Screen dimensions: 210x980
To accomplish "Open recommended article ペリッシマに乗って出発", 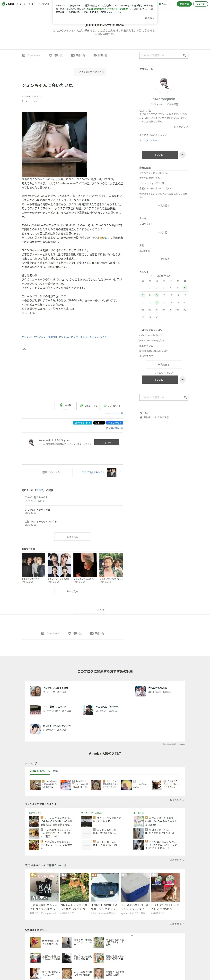I will [x=56, y=688].
